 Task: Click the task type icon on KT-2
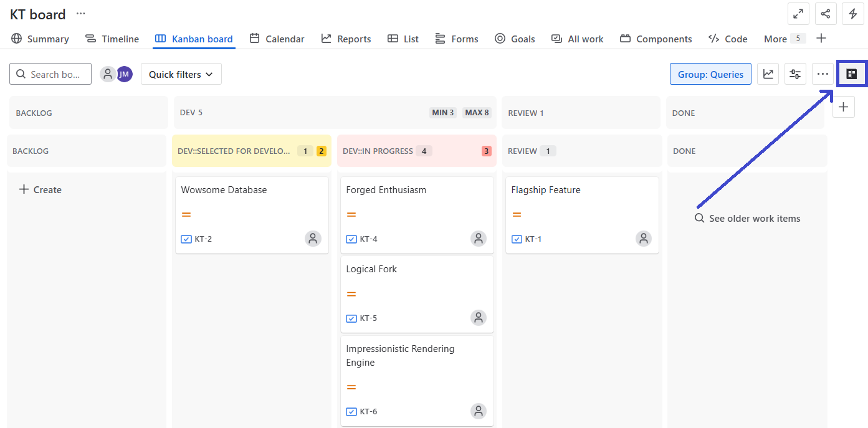pyautogui.click(x=186, y=239)
